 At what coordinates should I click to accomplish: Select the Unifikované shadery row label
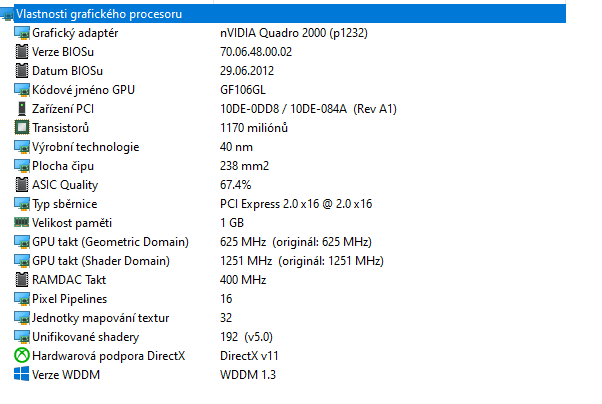point(85,337)
